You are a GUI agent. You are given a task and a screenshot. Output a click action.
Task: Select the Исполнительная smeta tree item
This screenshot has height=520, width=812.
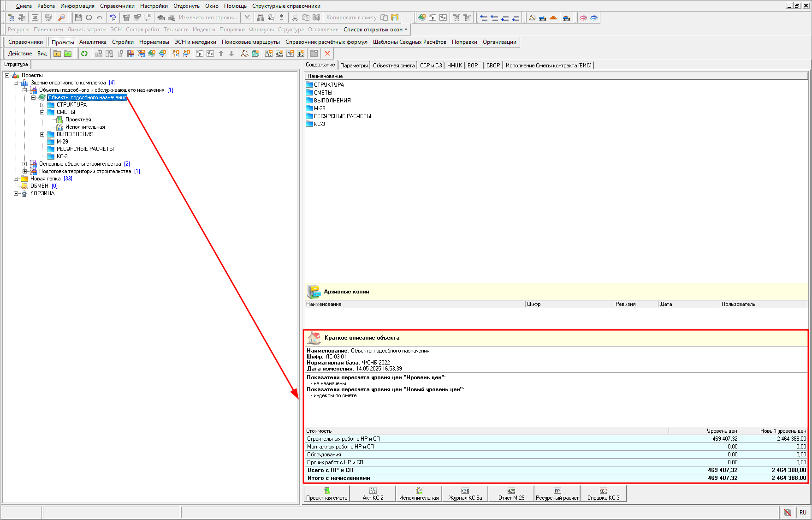(x=85, y=127)
